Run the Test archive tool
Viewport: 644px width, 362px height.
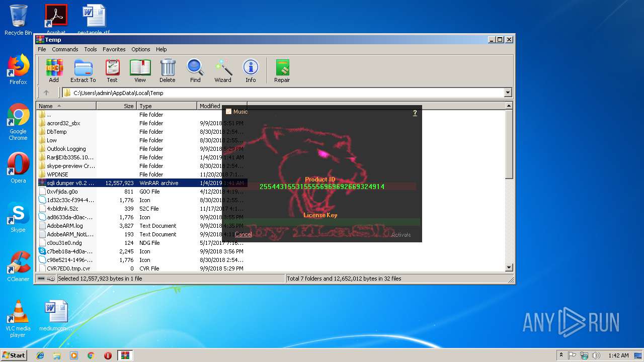(x=112, y=70)
